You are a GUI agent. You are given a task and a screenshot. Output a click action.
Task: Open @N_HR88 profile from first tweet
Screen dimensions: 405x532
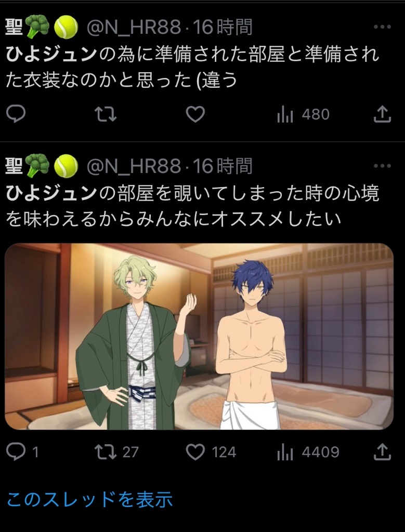point(134,27)
